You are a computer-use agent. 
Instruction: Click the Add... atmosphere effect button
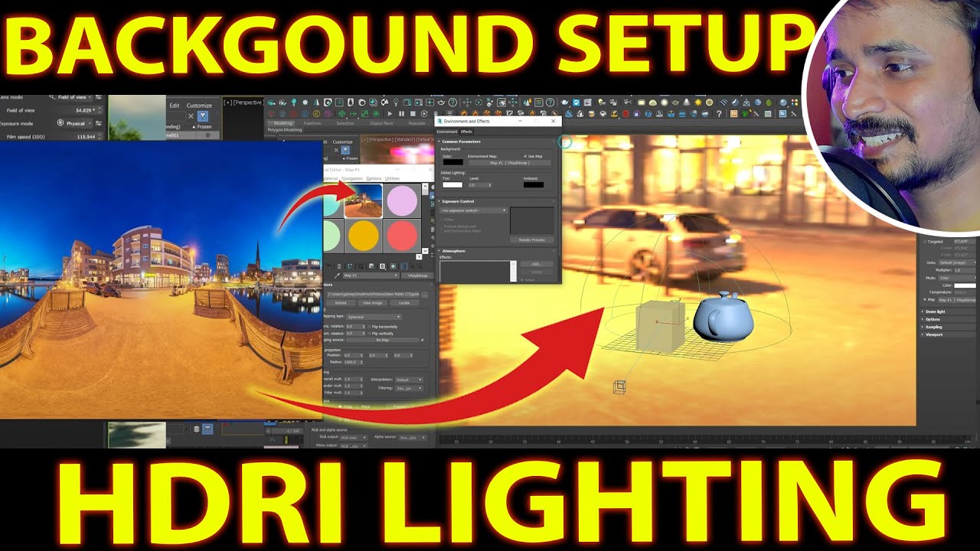coord(536,264)
